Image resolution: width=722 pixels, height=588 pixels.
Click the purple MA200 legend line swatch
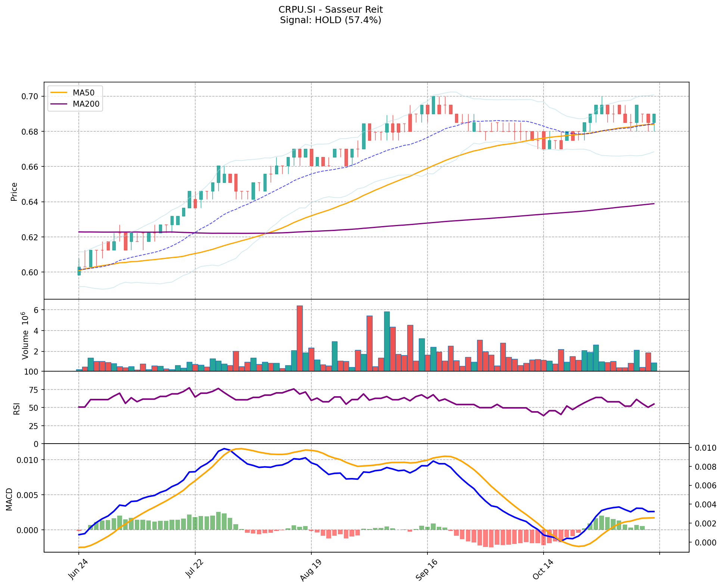click(x=59, y=104)
